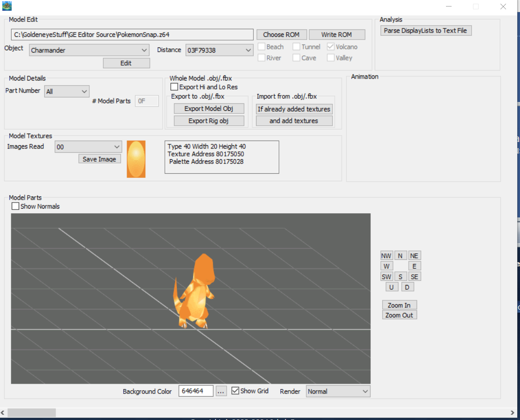
Task: Toggle the Tunnel checkbox
Action: click(297, 47)
